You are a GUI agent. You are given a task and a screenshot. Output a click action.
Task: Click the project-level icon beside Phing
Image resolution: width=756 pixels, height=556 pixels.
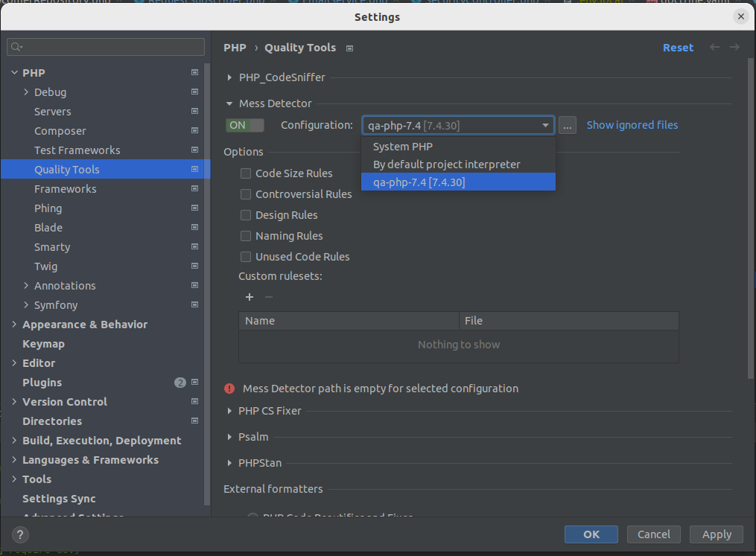[x=195, y=208]
